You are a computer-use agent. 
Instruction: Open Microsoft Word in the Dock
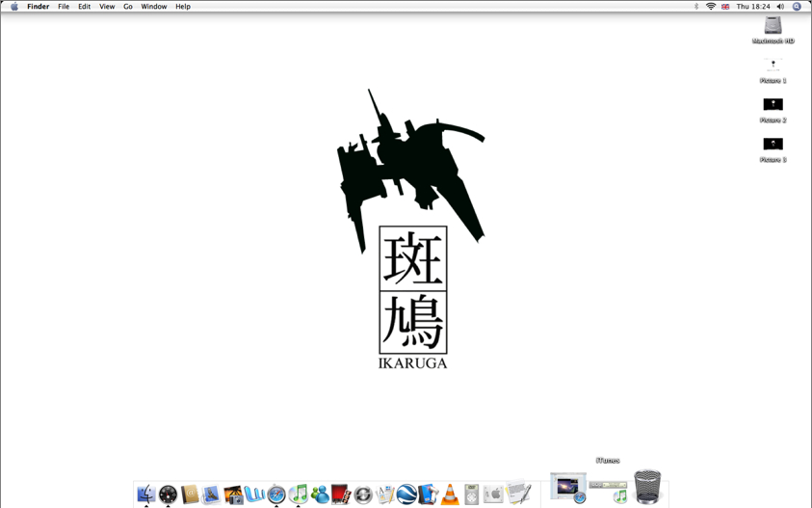click(x=255, y=494)
